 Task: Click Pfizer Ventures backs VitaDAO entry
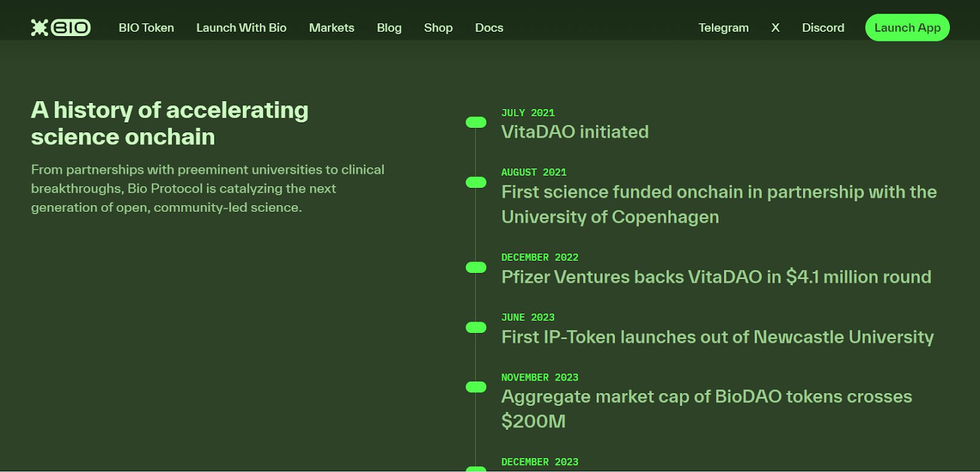(x=716, y=277)
